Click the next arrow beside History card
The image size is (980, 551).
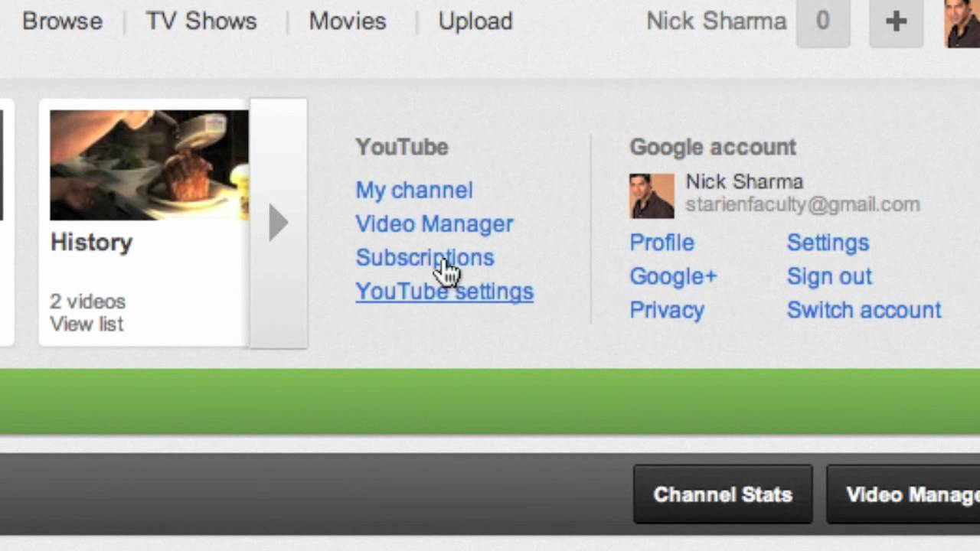pyautogui.click(x=279, y=223)
